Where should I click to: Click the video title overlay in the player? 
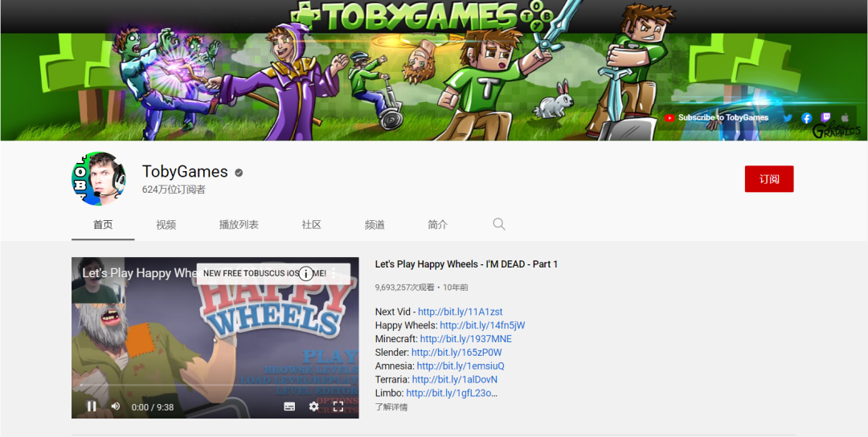[x=139, y=273]
